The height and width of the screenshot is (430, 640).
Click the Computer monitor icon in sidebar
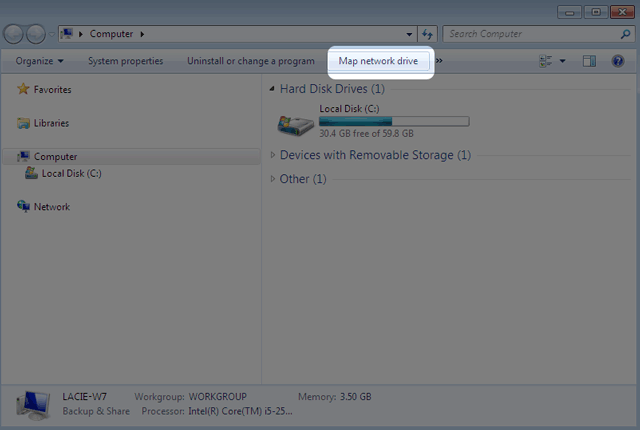tap(23, 156)
